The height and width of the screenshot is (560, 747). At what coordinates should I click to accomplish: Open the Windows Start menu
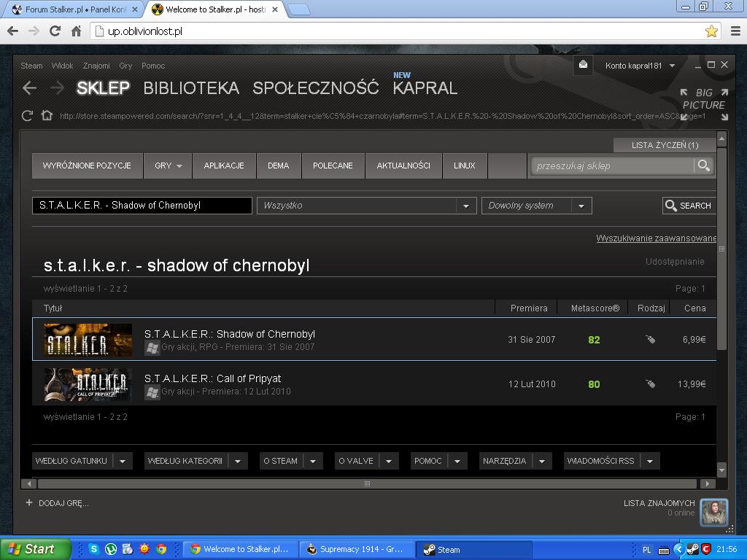[35, 549]
